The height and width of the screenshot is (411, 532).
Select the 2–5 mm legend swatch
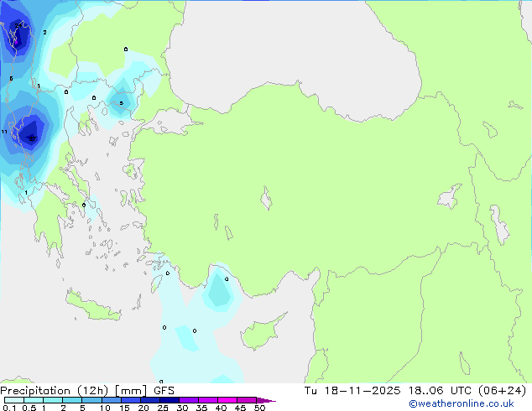tap(72, 400)
